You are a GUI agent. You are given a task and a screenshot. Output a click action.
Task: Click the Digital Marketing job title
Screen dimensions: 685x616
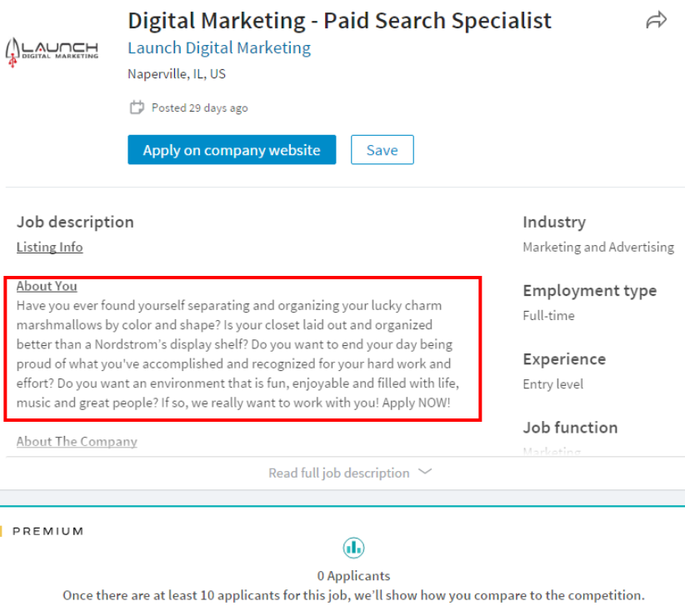click(339, 20)
